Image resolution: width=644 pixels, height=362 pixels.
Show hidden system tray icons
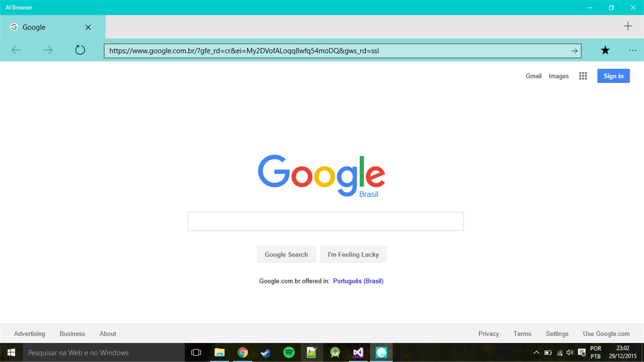tap(537, 353)
